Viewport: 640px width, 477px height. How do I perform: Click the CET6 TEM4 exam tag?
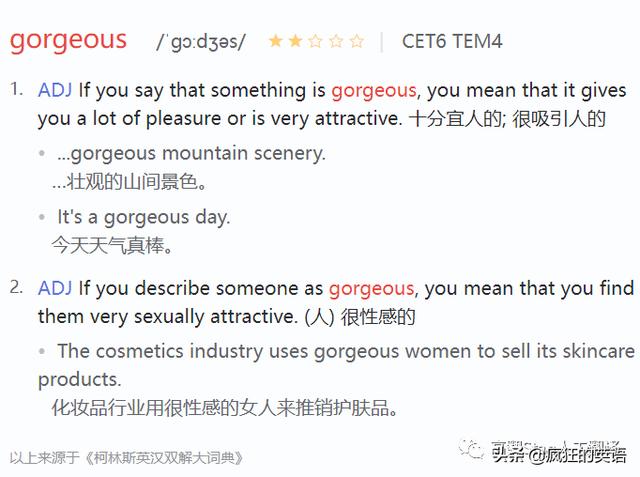(452, 41)
